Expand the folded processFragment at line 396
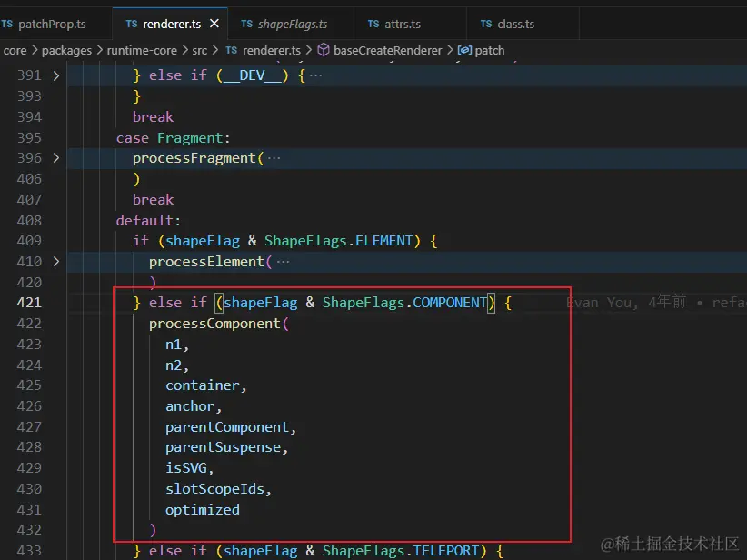 pyautogui.click(x=56, y=158)
